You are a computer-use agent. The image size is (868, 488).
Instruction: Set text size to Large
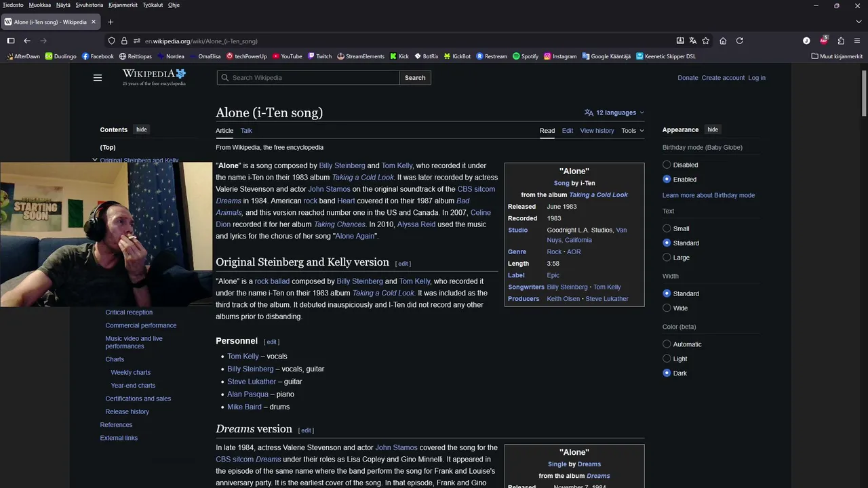(x=667, y=258)
